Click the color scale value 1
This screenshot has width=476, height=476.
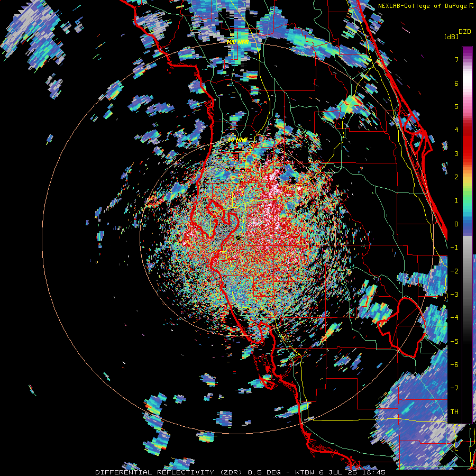pyautogui.click(x=456, y=200)
